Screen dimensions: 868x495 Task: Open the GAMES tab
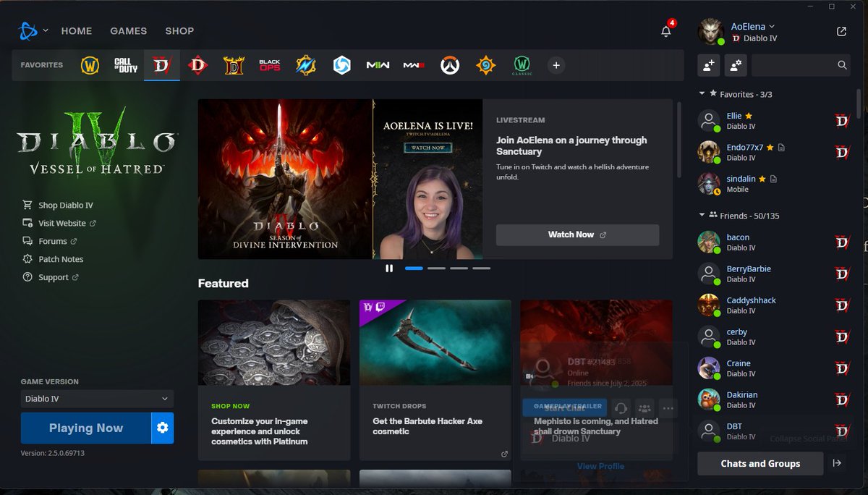pyautogui.click(x=128, y=31)
